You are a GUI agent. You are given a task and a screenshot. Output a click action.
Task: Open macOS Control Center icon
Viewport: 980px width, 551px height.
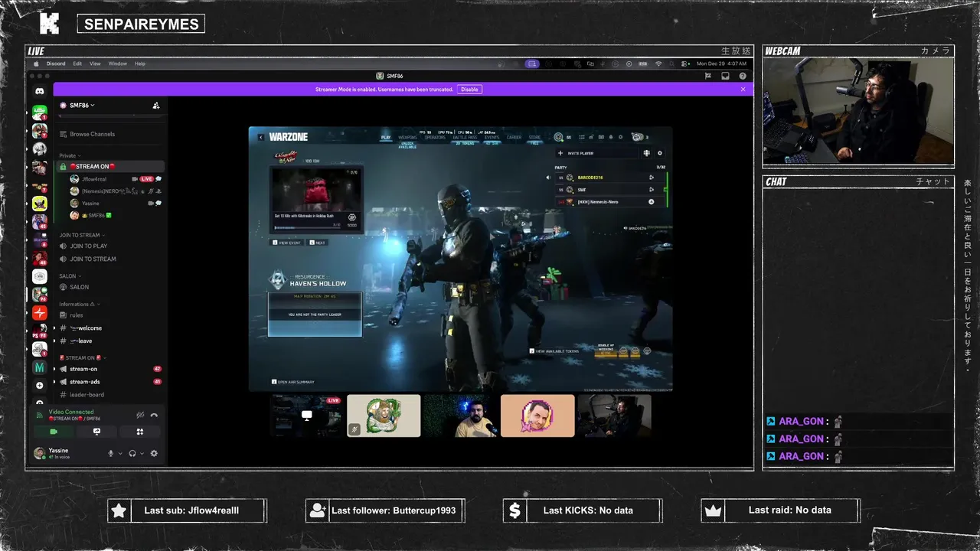(684, 64)
